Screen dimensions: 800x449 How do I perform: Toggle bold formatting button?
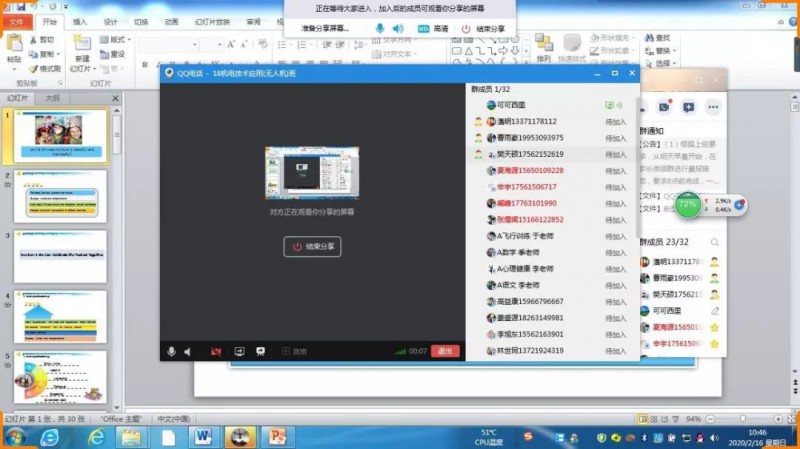click(145, 64)
